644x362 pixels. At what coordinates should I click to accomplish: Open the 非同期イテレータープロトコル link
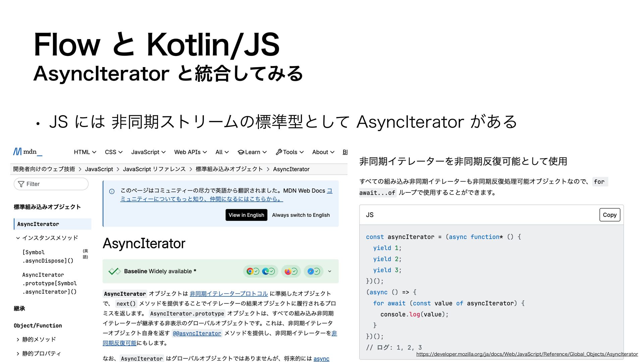pyautogui.click(x=229, y=294)
